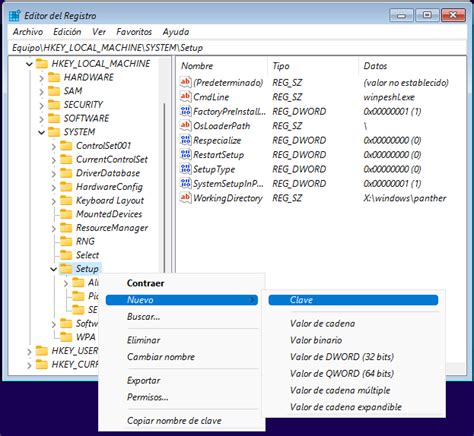Open the Archivo menu
474x436 pixels.
[28, 32]
